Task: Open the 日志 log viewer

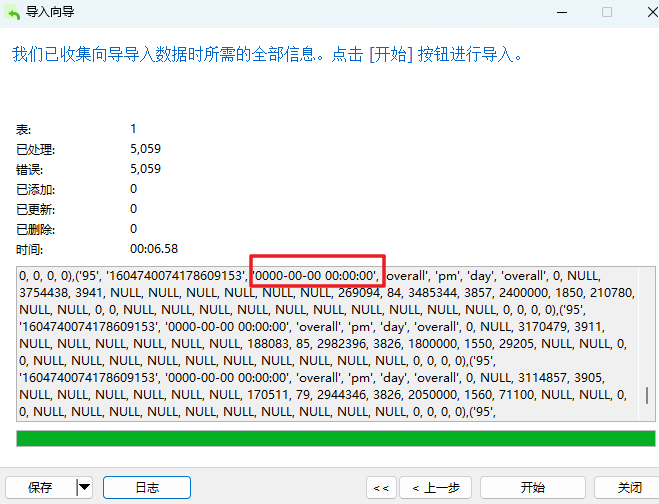Action: click(x=146, y=487)
